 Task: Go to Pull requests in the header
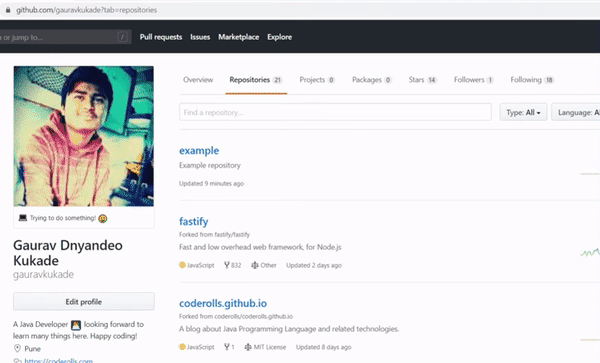tap(161, 37)
